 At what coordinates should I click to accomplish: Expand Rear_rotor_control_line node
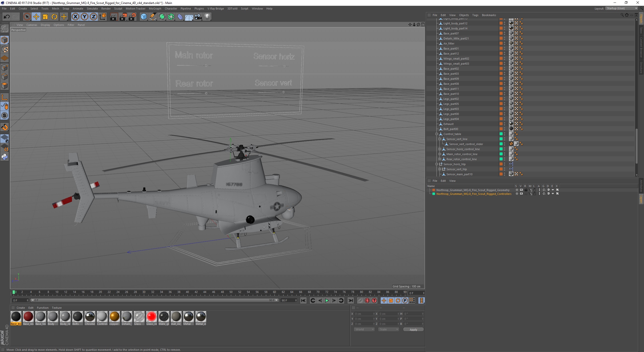[440, 159]
